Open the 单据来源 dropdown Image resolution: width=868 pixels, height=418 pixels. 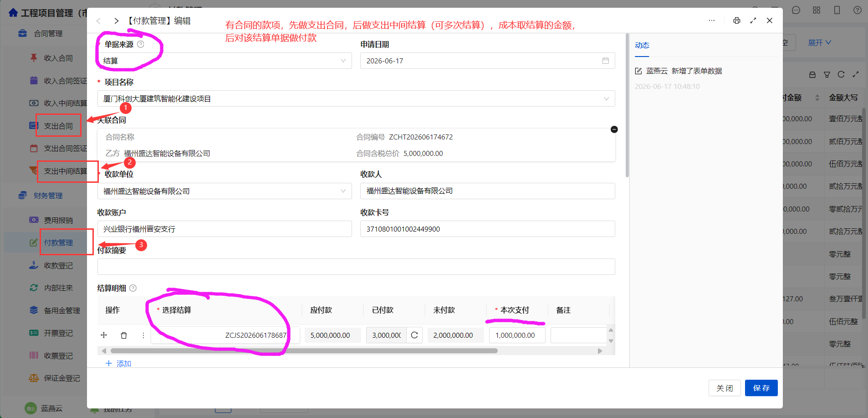[225, 61]
